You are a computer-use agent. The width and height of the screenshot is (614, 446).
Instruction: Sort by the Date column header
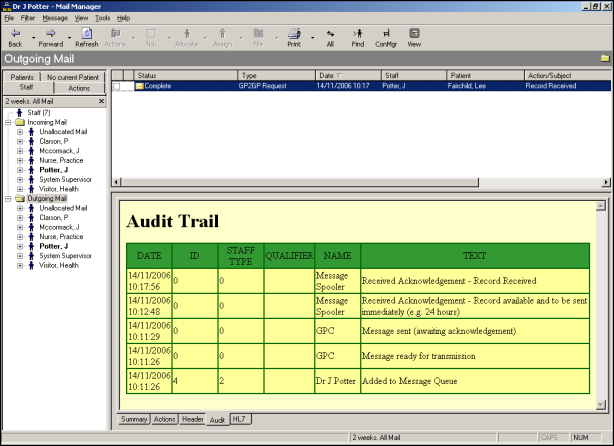[348, 75]
